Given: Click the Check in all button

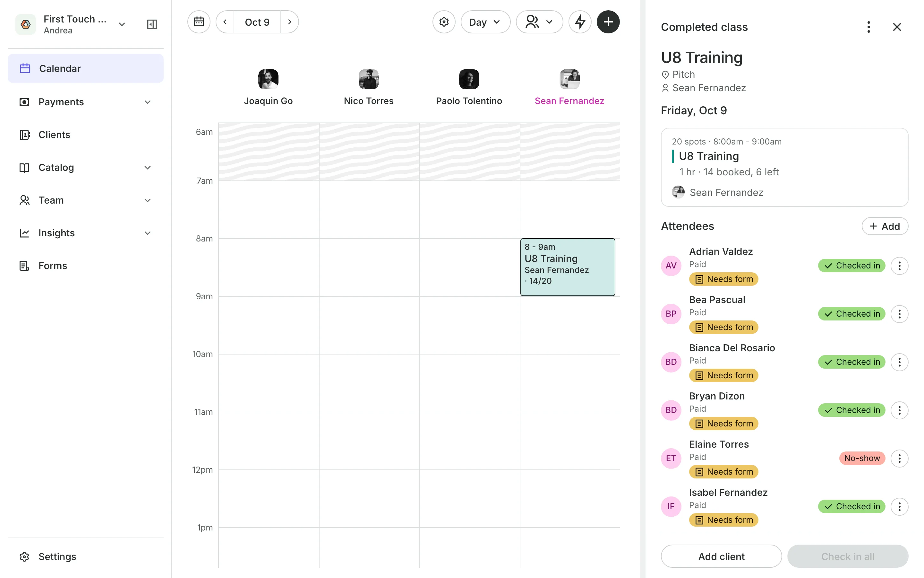Looking at the screenshot, I should coord(848,556).
